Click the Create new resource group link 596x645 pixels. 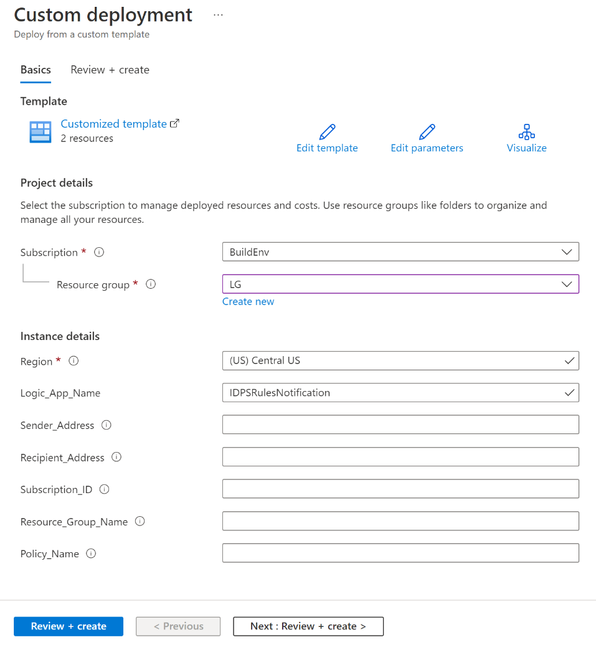(x=248, y=302)
